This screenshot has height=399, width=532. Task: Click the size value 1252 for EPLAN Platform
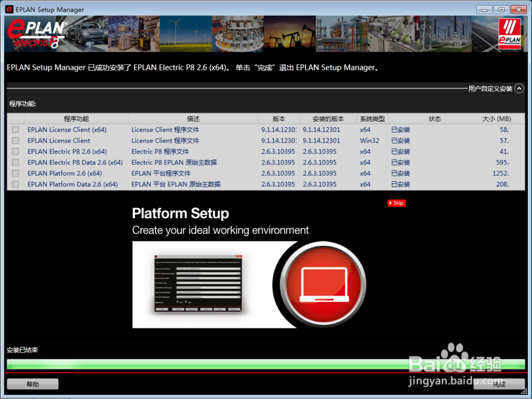(x=501, y=173)
